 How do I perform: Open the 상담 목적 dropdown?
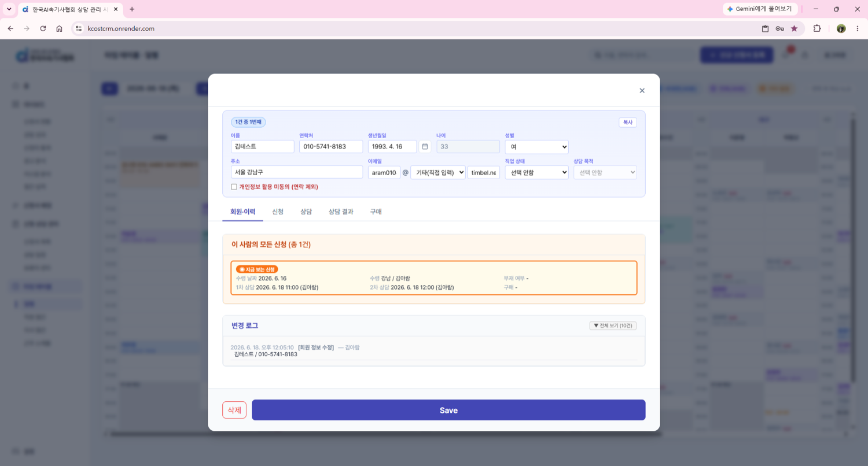coord(605,172)
